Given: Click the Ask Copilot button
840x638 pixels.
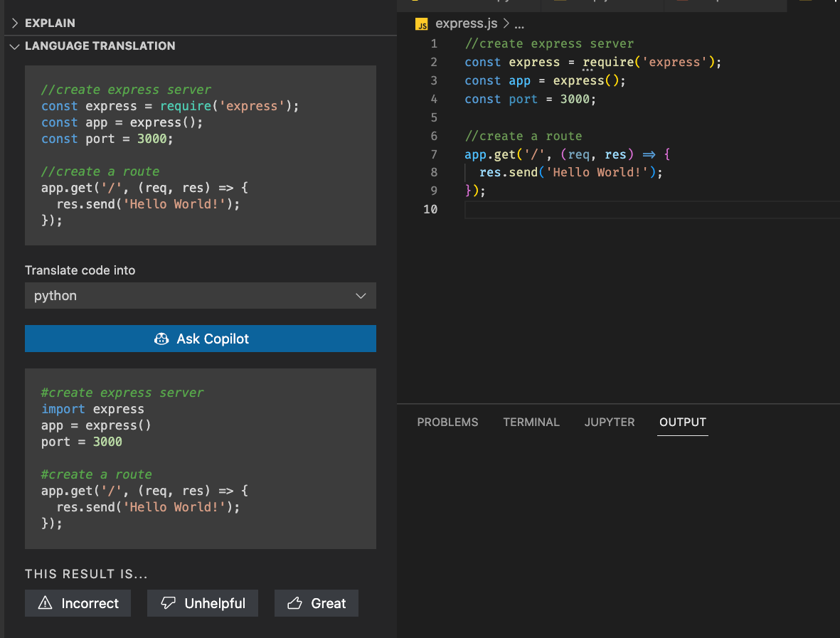Looking at the screenshot, I should click(201, 339).
